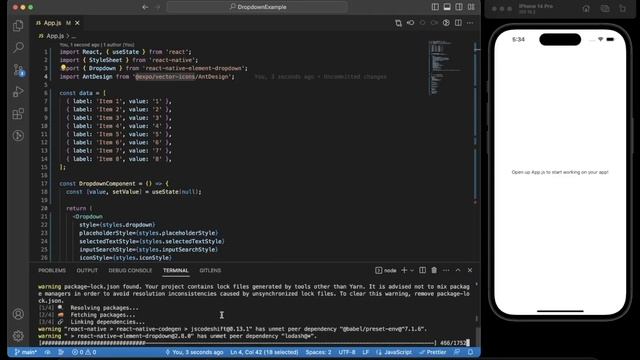Viewport: 640px width, 360px height.
Task: Click errors and warnings count in status bar
Action: [84, 352]
